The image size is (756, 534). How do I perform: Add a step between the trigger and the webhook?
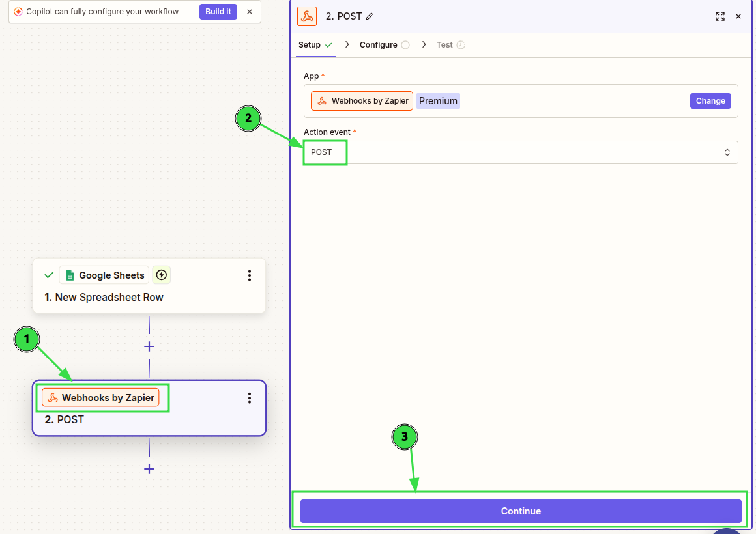[x=149, y=346]
